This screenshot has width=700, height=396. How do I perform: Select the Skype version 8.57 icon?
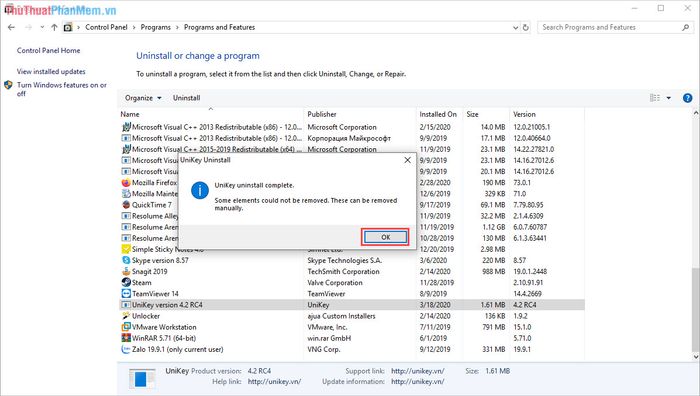tap(126, 260)
